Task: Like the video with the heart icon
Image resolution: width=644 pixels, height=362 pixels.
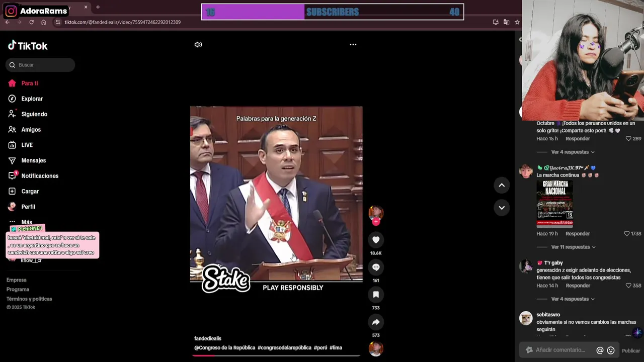Action: [376, 240]
